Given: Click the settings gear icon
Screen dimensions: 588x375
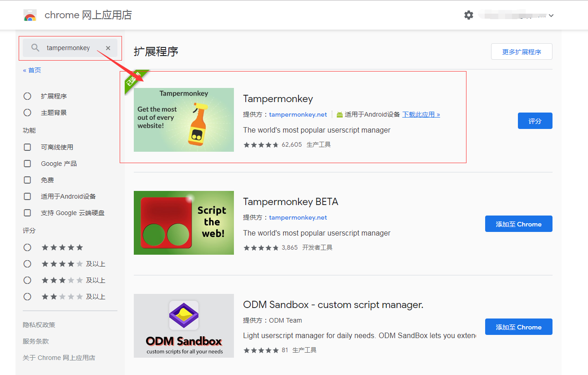Looking at the screenshot, I should tap(468, 15).
